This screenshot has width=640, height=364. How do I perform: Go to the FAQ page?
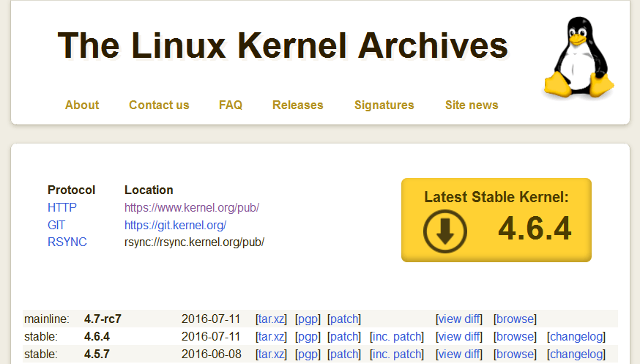point(231,105)
